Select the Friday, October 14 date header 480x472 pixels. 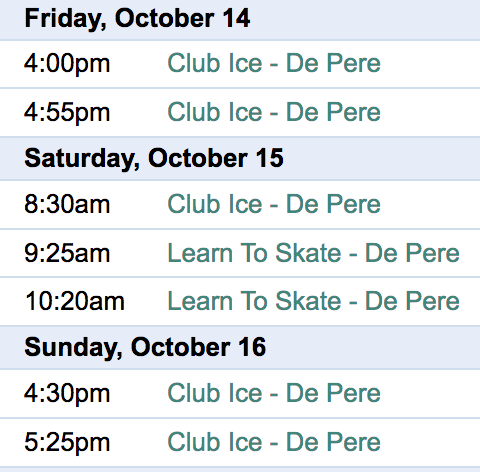click(x=137, y=19)
